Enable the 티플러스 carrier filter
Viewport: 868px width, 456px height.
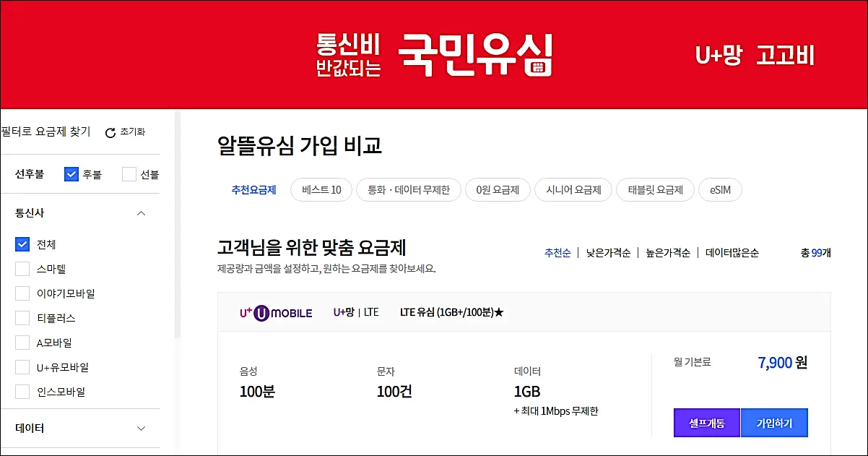(22, 318)
